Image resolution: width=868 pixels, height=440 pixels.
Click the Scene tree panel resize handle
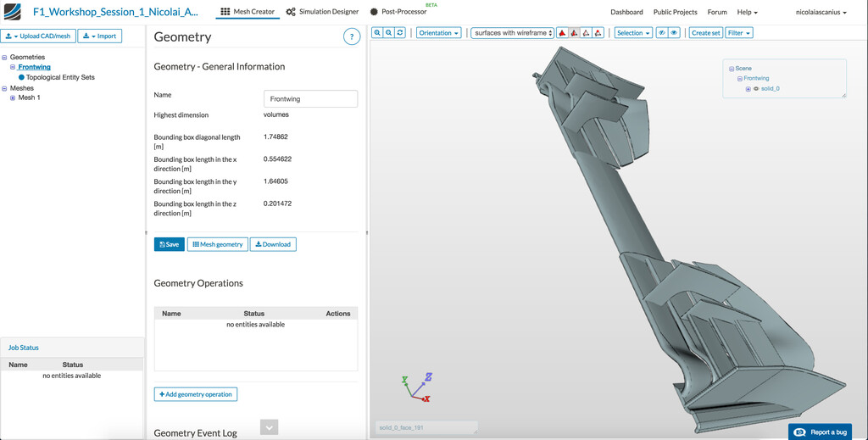(844, 96)
